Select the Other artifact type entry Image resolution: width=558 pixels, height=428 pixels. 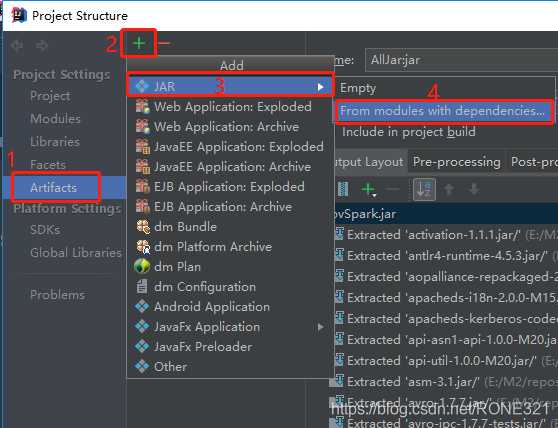coord(230,366)
